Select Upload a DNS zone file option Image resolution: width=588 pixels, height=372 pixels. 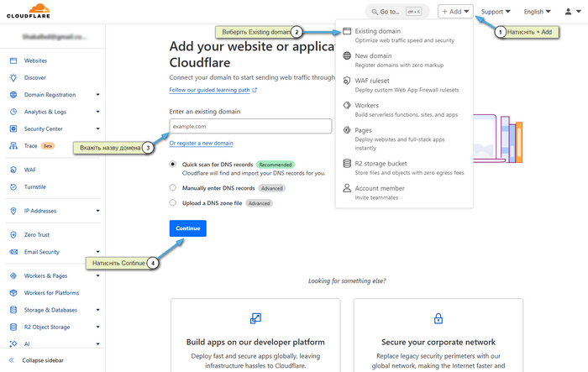pos(172,203)
